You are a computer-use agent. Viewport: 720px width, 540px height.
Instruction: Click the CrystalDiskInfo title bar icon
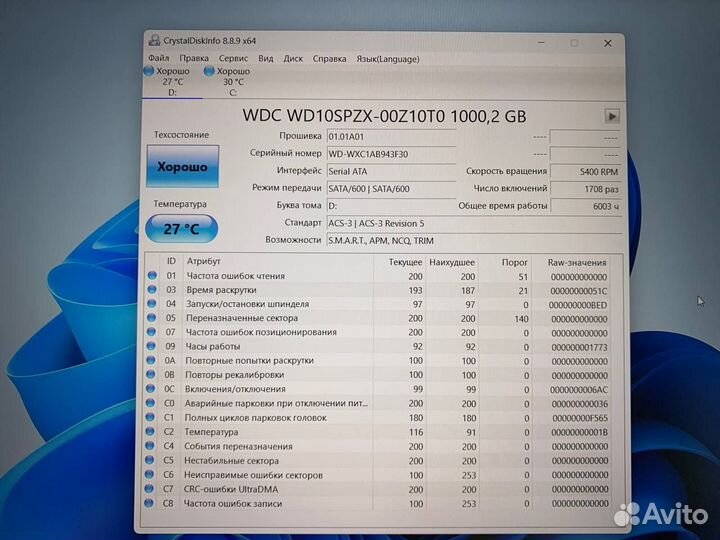[x=154, y=40]
